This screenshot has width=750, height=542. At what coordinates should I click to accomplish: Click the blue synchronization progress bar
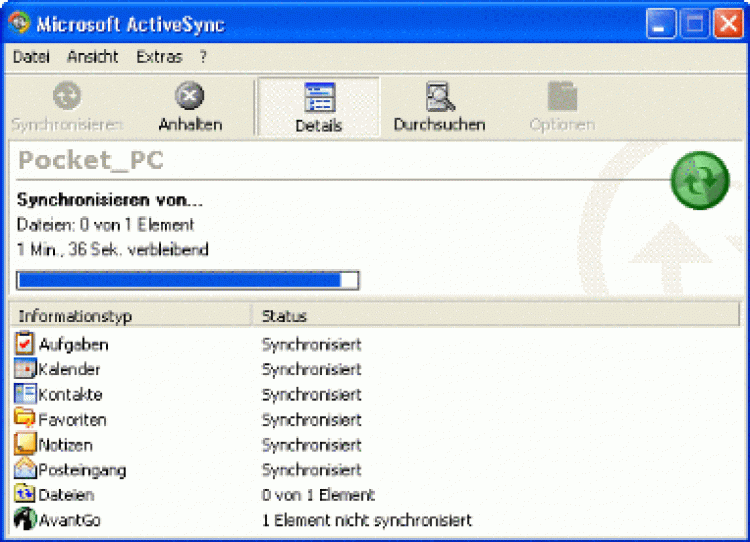click(187, 280)
